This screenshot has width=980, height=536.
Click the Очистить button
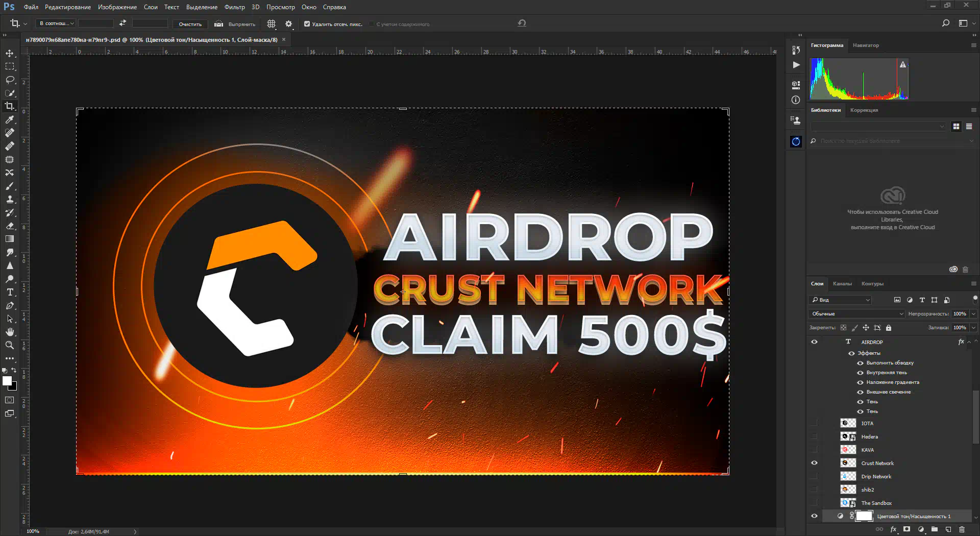click(190, 24)
